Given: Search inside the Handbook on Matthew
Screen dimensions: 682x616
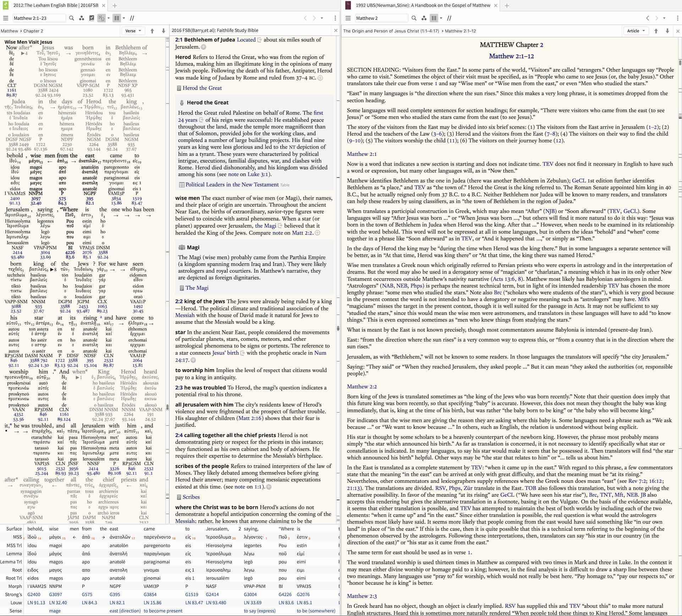Looking at the screenshot, I should click(x=414, y=18).
